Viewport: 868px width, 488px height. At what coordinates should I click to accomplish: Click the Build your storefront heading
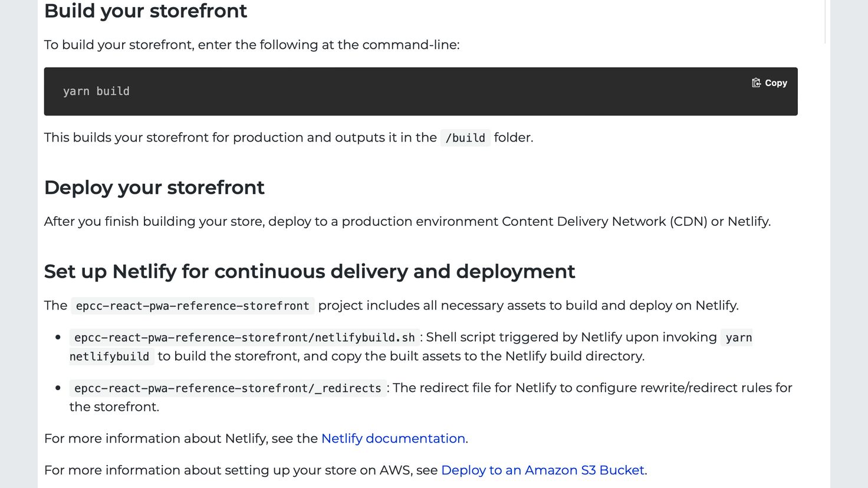(146, 11)
